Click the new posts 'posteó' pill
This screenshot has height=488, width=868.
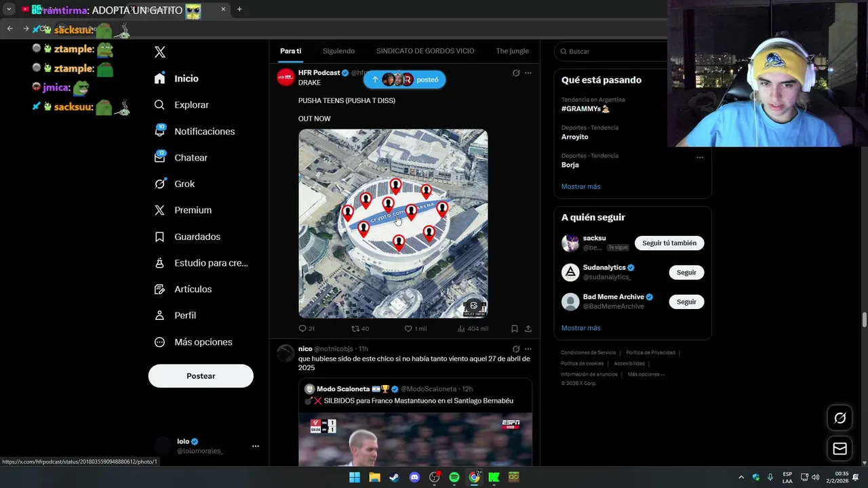(404, 79)
